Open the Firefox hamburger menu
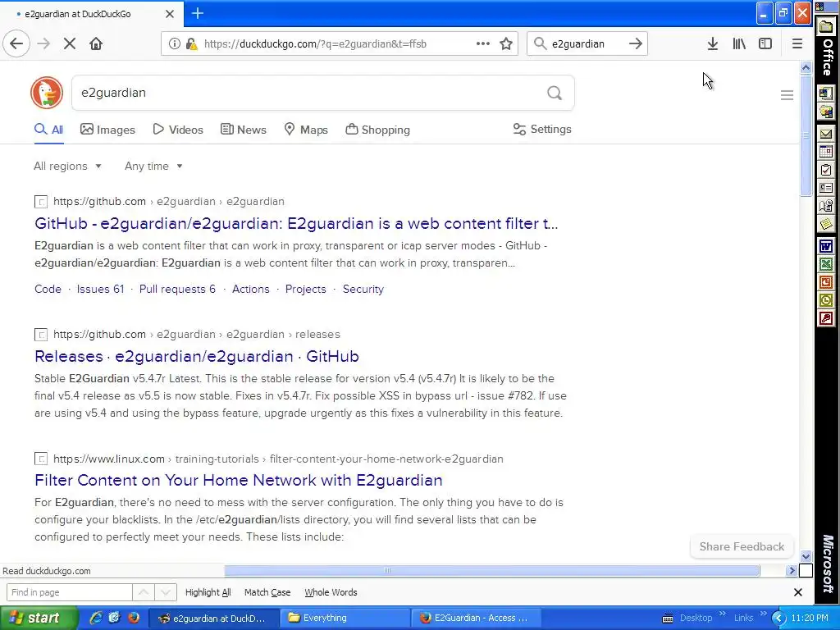This screenshot has width=840, height=630. [797, 43]
